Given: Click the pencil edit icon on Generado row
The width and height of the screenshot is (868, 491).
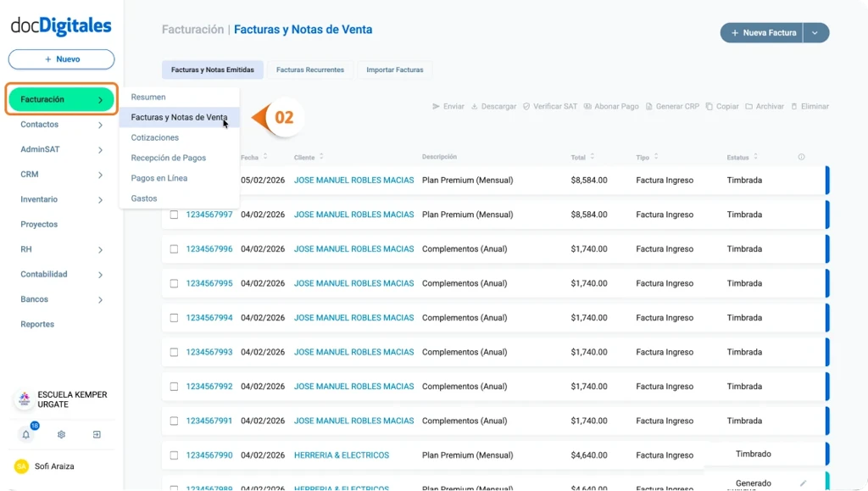Looking at the screenshot, I should pos(803,483).
